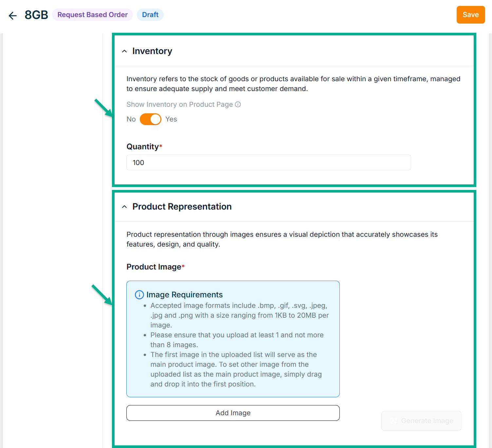492x448 pixels.
Task: Click the No label beside the inventory switch
Action: pyautogui.click(x=131, y=119)
